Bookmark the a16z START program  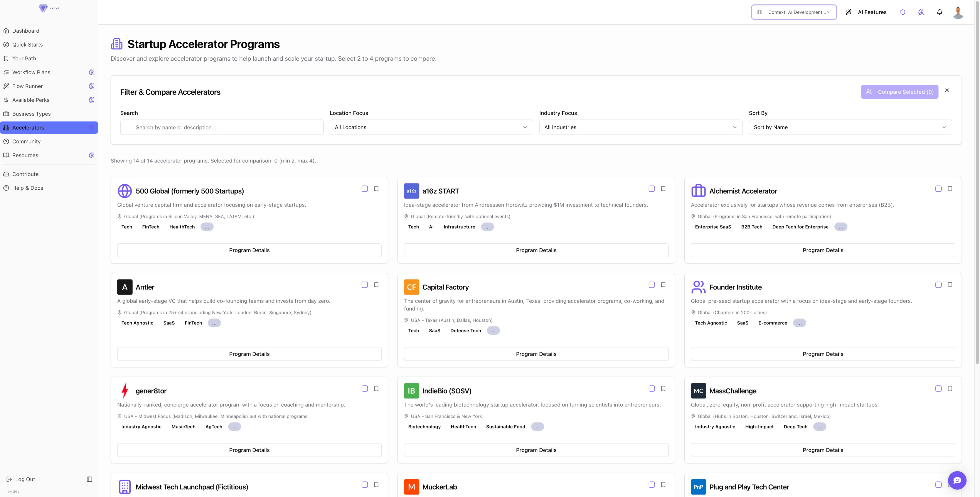pyautogui.click(x=663, y=189)
